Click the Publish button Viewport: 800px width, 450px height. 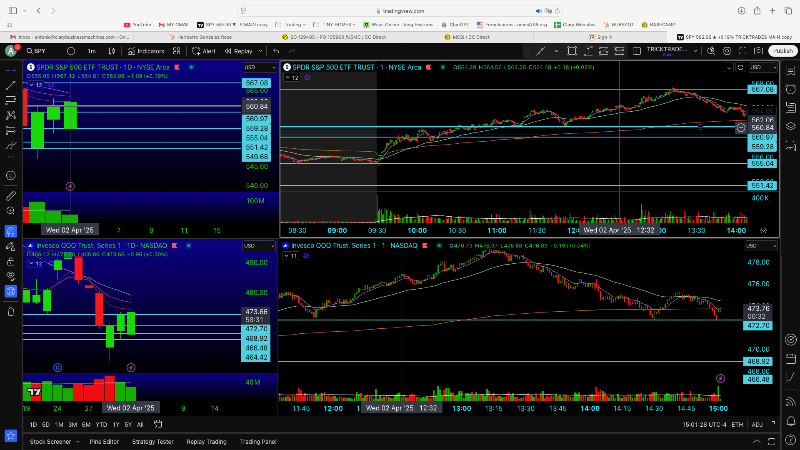[783, 51]
